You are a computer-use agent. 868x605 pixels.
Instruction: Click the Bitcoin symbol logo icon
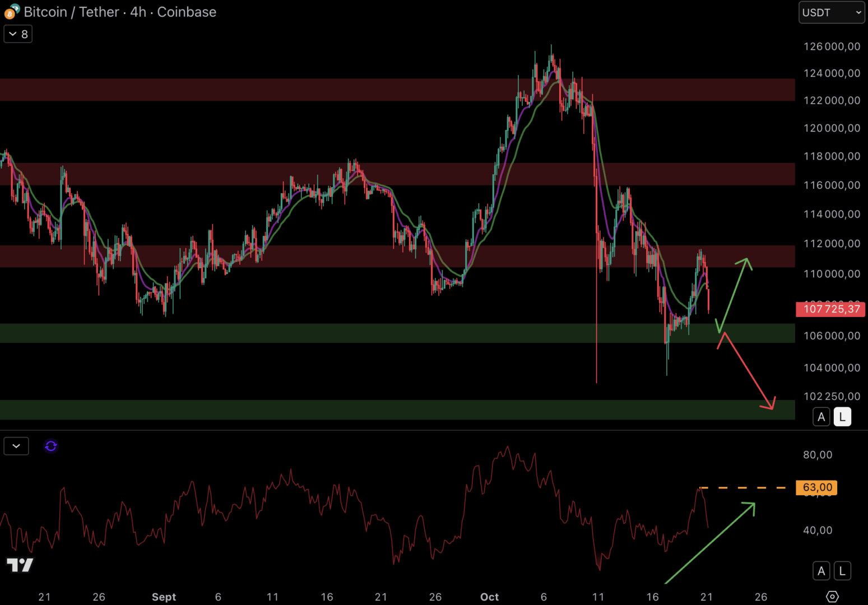click(11, 12)
